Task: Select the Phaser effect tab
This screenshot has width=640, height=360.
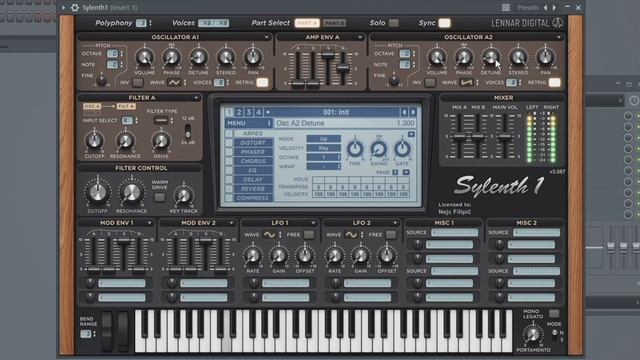Action: pos(253,152)
